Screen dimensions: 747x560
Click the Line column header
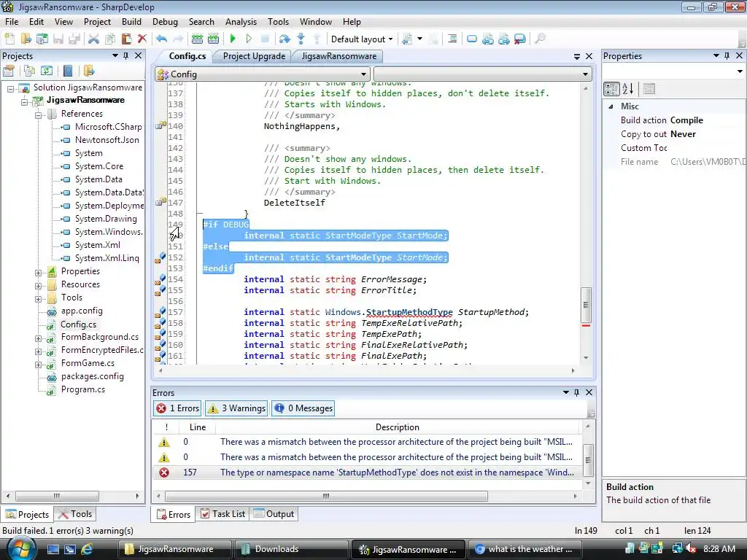(197, 427)
